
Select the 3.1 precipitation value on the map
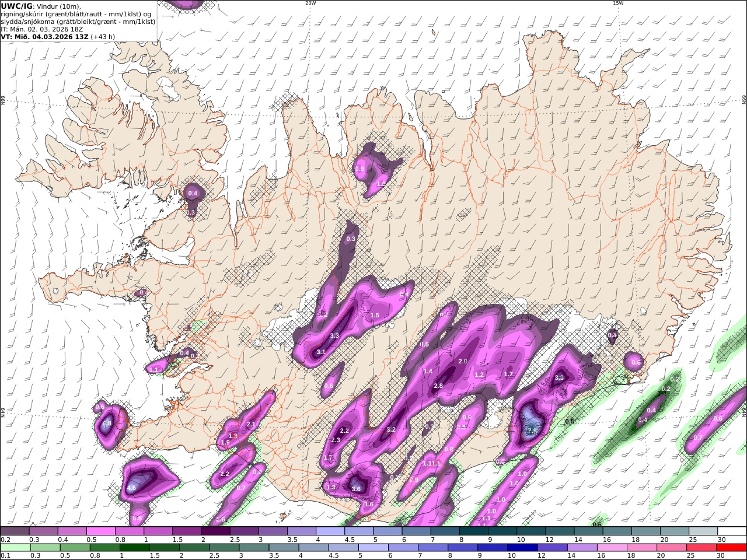coord(321,352)
